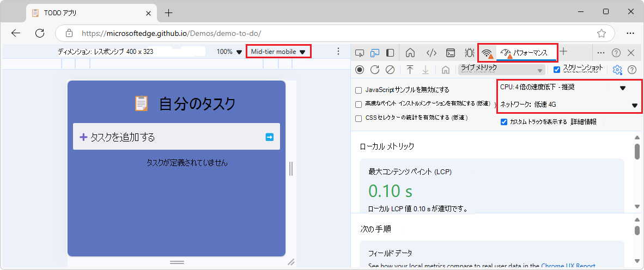Image resolution: width=644 pixels, height=270 pixels.
Task: Open the Chrome UX Report link
Action: point(568,266)
